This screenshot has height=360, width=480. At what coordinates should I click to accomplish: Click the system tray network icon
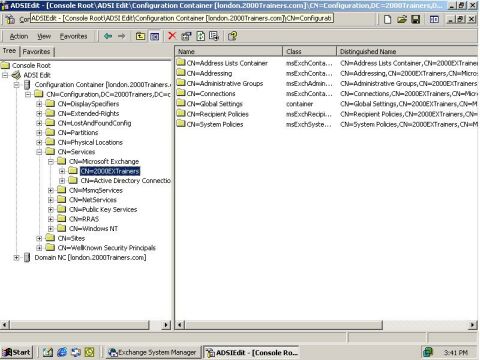click(x=427, y=352)
